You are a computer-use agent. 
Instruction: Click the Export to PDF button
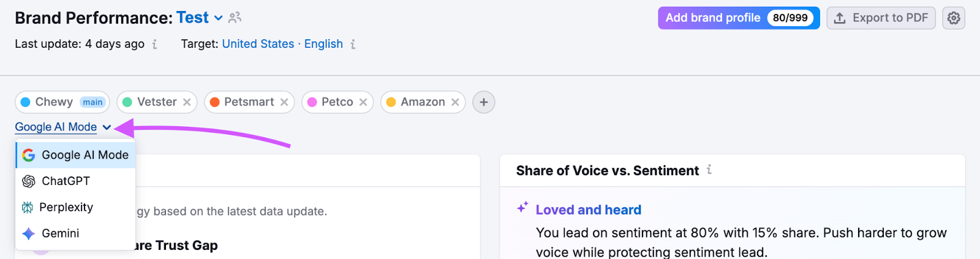tap(881, 18)
